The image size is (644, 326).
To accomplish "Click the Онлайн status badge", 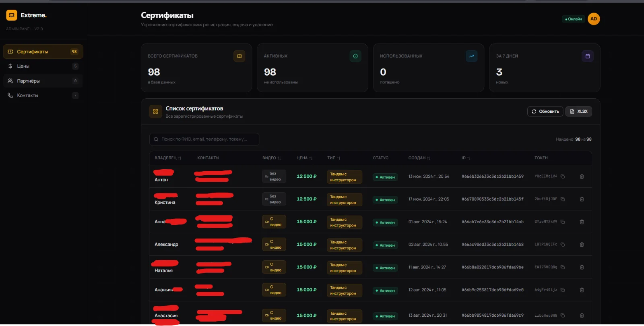I will [574, 19].
